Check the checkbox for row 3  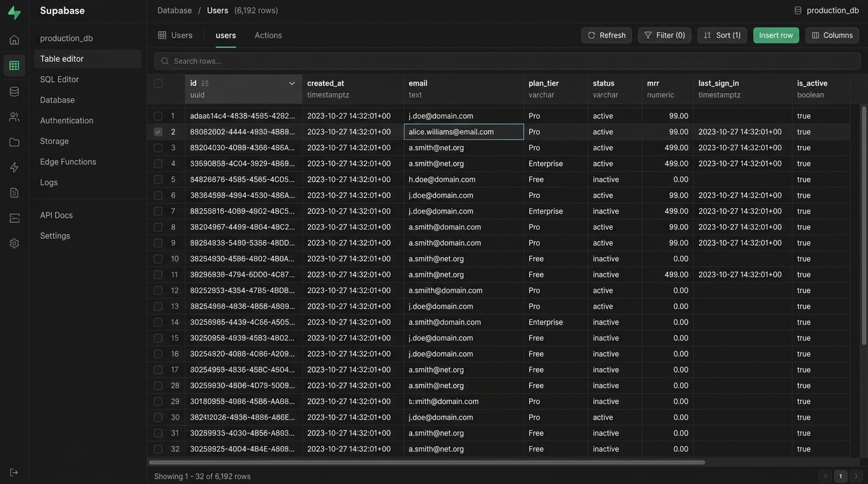(158, 147)
